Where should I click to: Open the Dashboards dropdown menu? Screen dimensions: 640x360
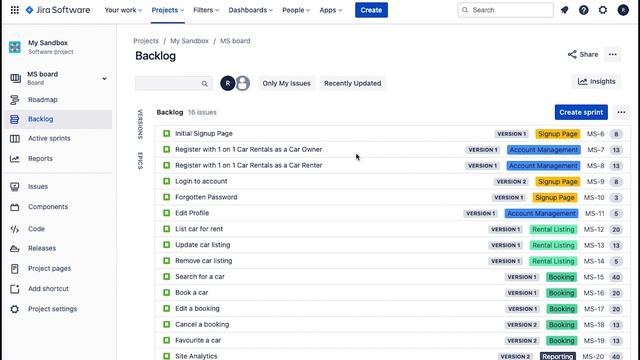coord(250,10)
